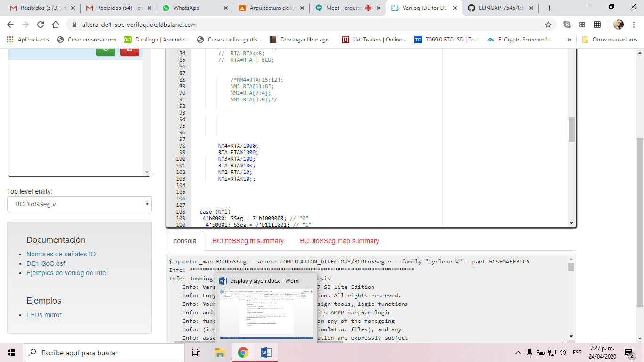Bookmark this page with the star icon
The width and height of the screenshot is (644, 362).
tap(548, 25)
